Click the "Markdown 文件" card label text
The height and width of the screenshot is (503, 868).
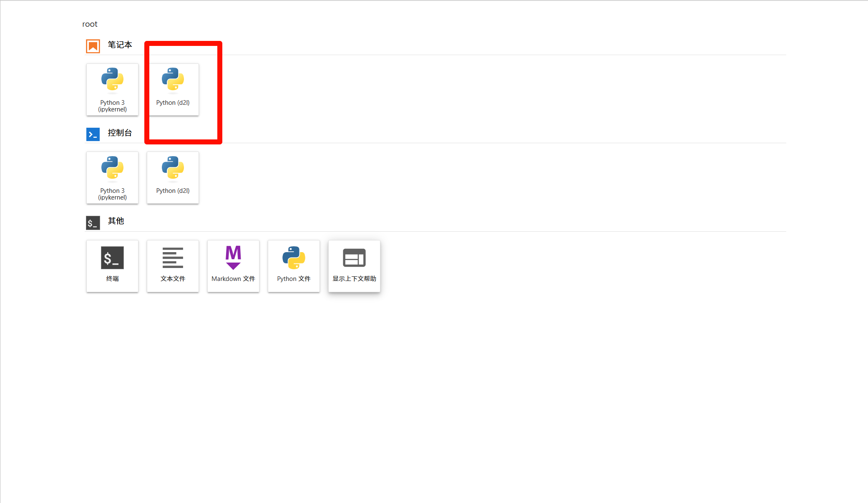point(233,278)
